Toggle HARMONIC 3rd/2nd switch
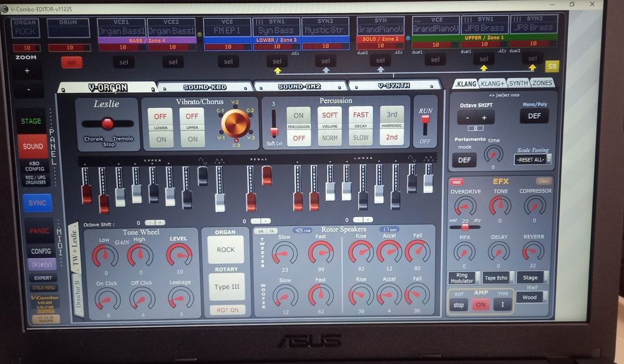Image resolution: width=624 pixels, height=364 pixels. point(392,125)
